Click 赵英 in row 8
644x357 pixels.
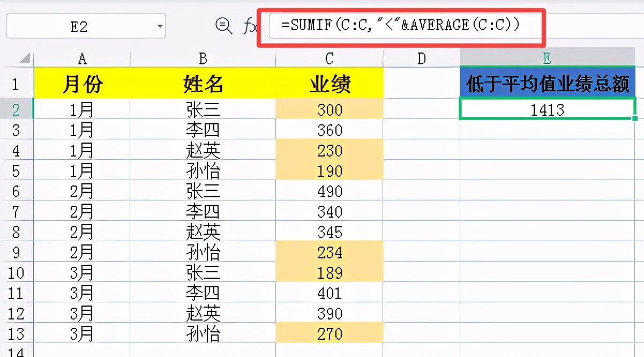203,232
